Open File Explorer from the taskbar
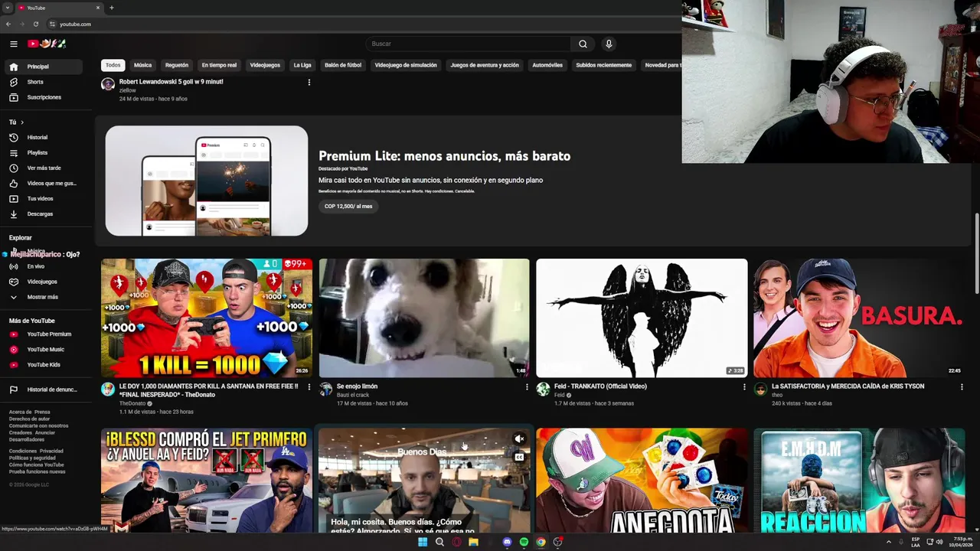The height and width of the screenshot is (551, 980). (473, 542)
